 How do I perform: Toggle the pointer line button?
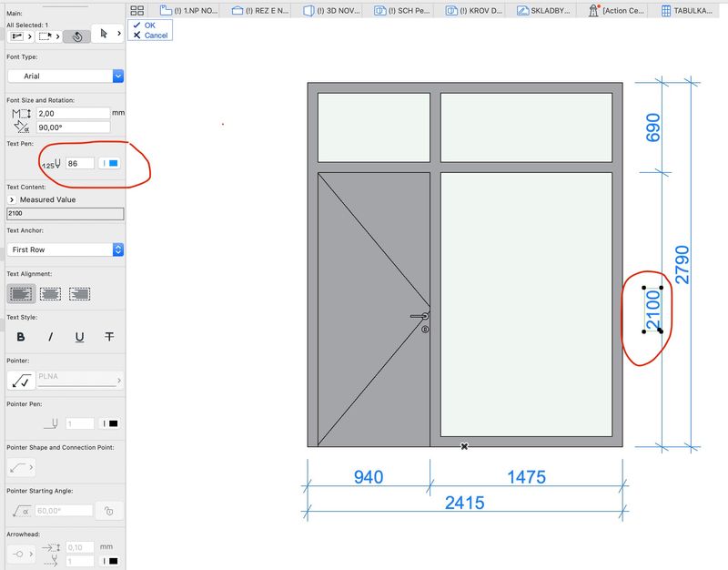21,381
